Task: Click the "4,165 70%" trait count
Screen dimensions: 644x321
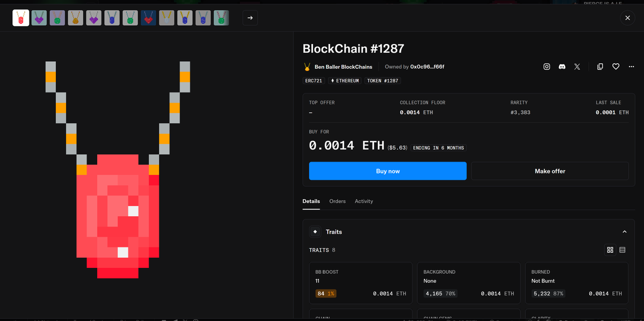Action: (440, 294)
